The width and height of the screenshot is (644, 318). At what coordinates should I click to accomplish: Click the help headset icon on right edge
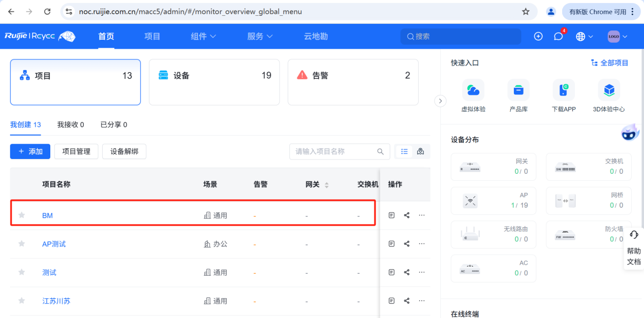633,234
